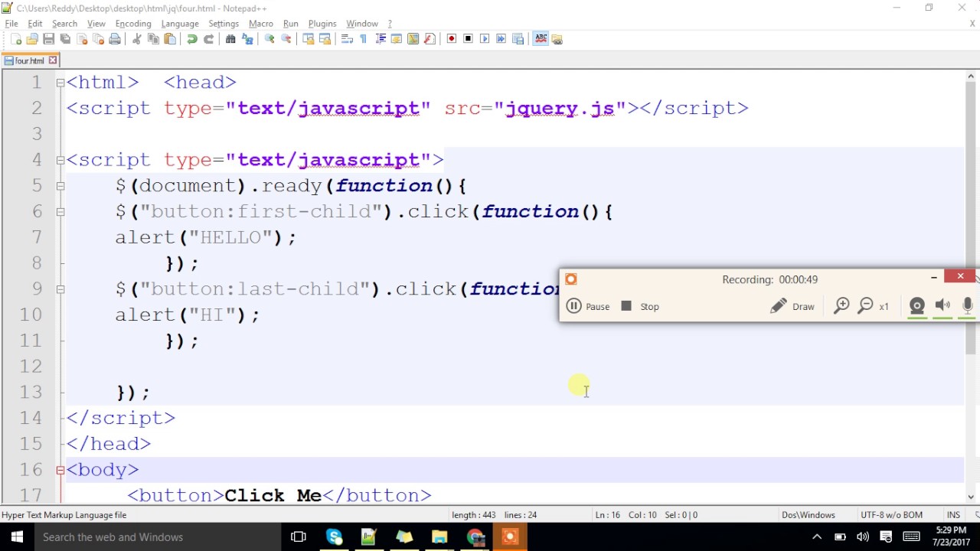Viewport: 980px width, 551px height.
Task: Click the Dos\Windows status bar entry
Action: (x=808, y=515)
